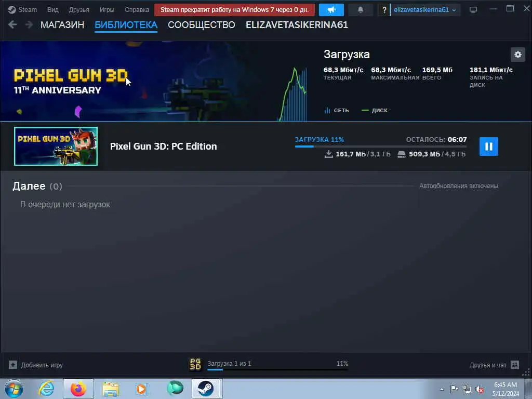
Task: Open the Игры menu
Action: [107, 9]
